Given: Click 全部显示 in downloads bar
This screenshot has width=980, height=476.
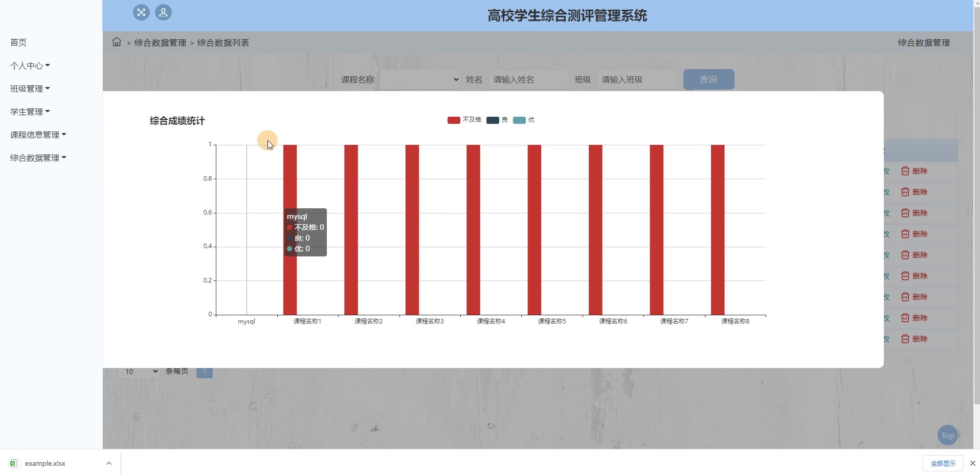Looking at the screenshot, I should tap(943, 463).
